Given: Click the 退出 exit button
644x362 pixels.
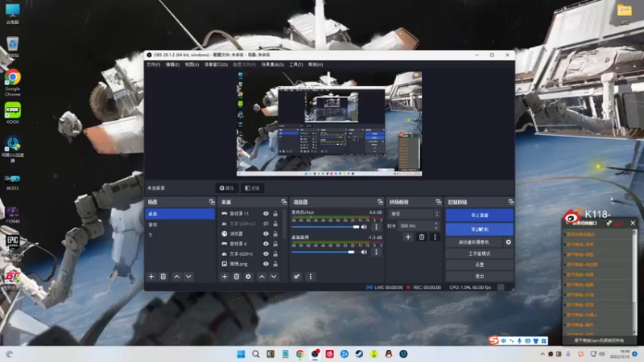Looking at the screenshot, I should (479, 276).
